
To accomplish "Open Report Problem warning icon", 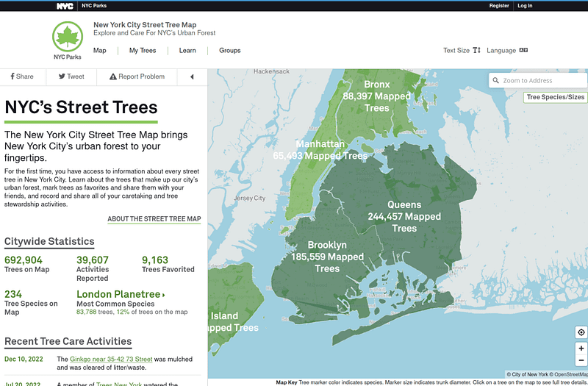I will coord(113,76).
